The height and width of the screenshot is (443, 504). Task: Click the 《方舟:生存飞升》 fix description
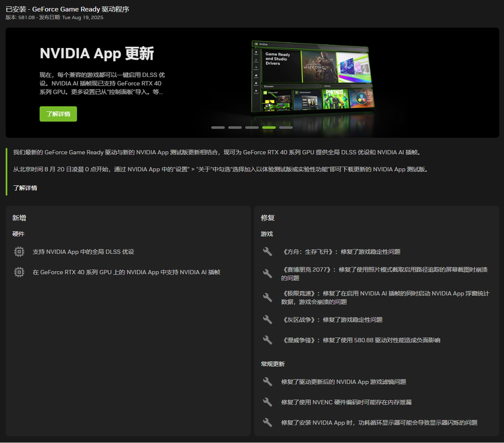point(341,251)
